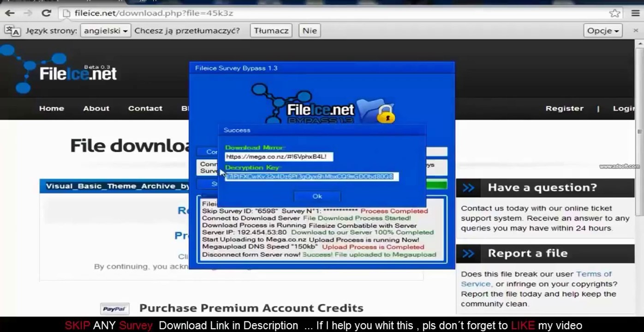
Task: Click the Nie button
Action: 309,31
